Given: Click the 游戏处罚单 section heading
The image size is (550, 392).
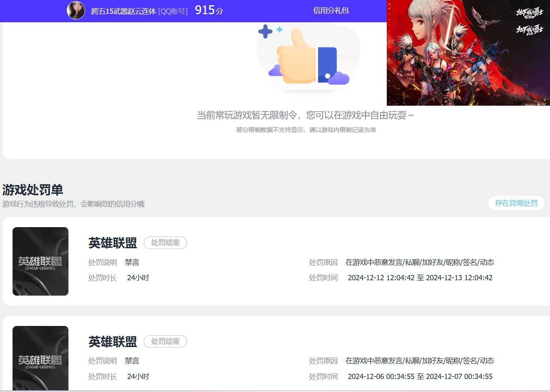Looking at the screenshot, I should 33,190.
